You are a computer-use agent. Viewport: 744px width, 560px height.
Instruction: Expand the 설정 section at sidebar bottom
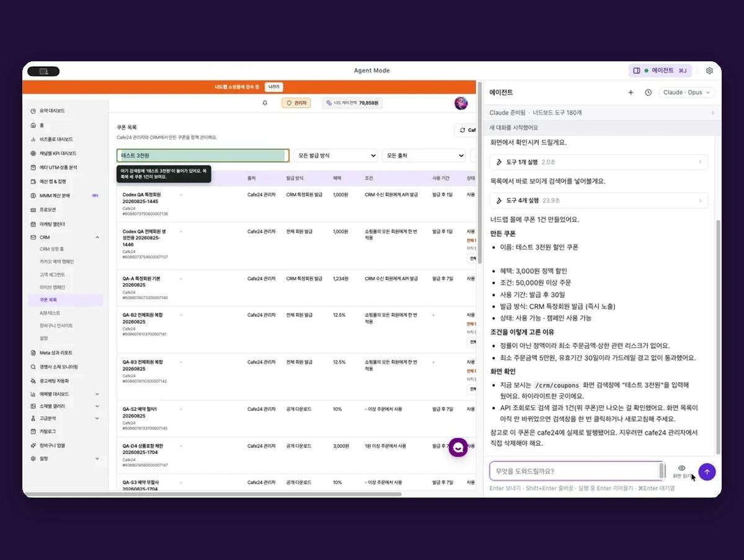tap(65, 458)
